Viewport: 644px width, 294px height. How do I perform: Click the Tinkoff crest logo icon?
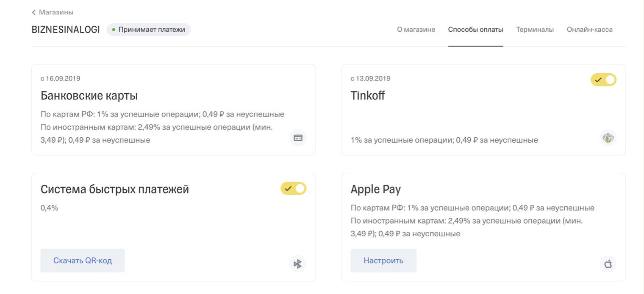click(608, 138)
